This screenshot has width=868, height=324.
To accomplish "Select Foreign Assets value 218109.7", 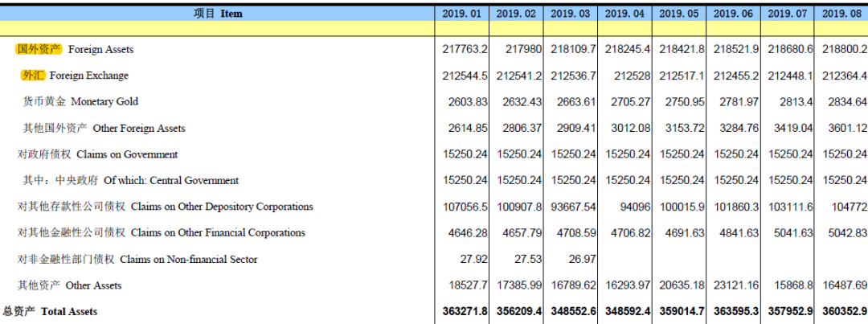I will (x=574, y=49).
